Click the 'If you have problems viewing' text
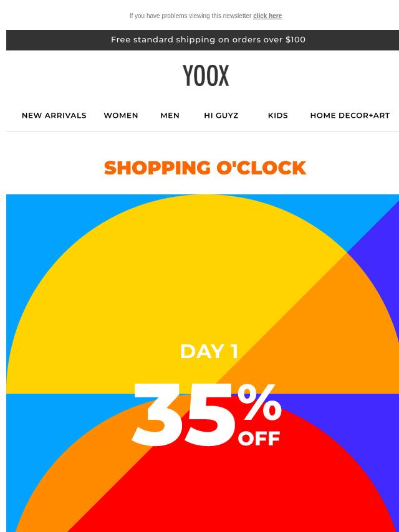This screenshot has width=399, height=532. pyautogui.click(x=191, y=16)
